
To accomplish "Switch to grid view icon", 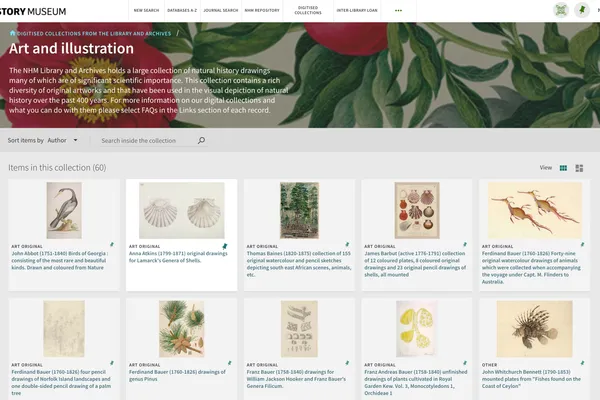I will [x=563, y=168].
